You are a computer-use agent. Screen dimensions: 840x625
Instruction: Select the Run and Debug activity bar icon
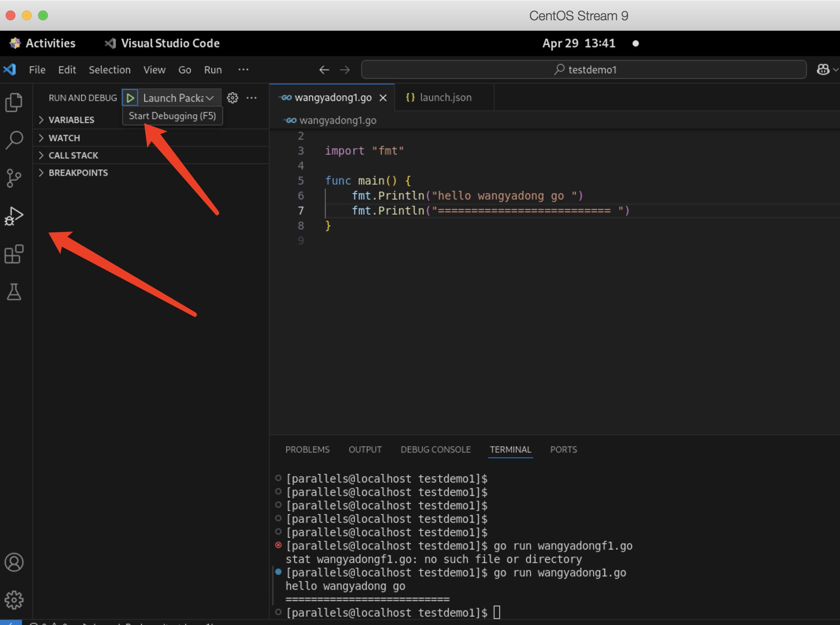(x=14, y=216)
